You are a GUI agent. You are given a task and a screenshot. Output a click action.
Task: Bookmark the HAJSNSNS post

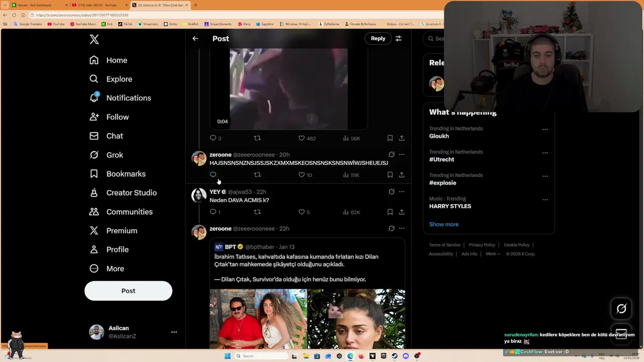390,174
